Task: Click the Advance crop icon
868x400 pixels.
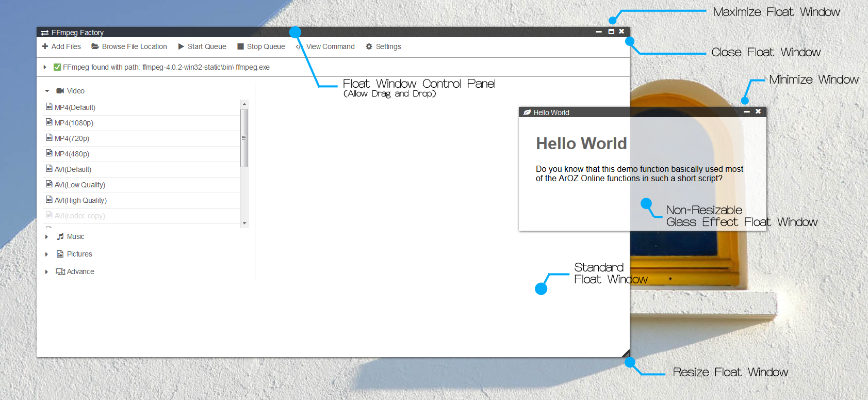Action: (x=60, y=271)
